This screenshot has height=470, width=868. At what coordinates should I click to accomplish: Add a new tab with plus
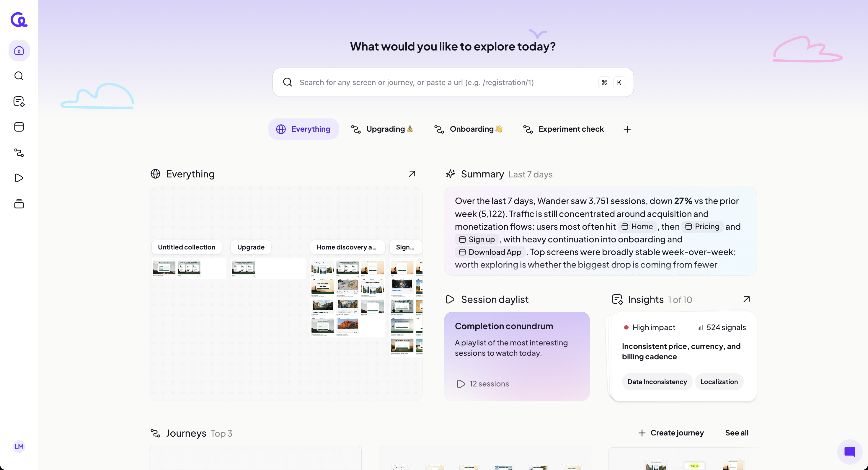click(627, 129)
